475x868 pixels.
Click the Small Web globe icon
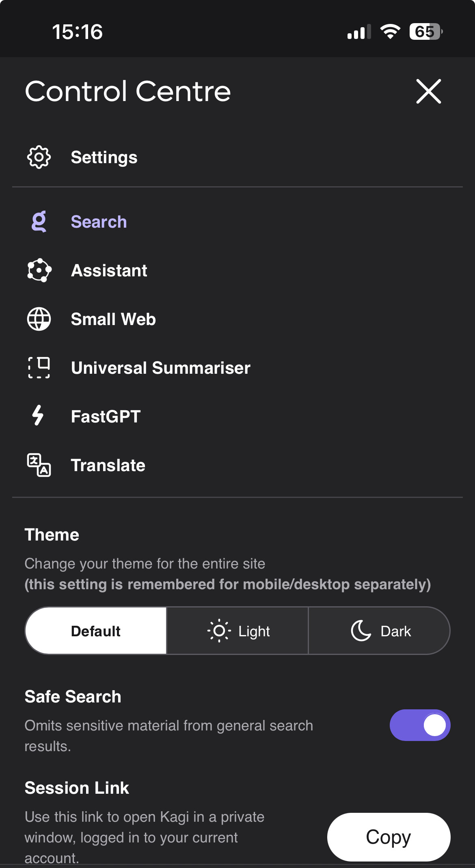pyautogui.click(x=39, y=319)
